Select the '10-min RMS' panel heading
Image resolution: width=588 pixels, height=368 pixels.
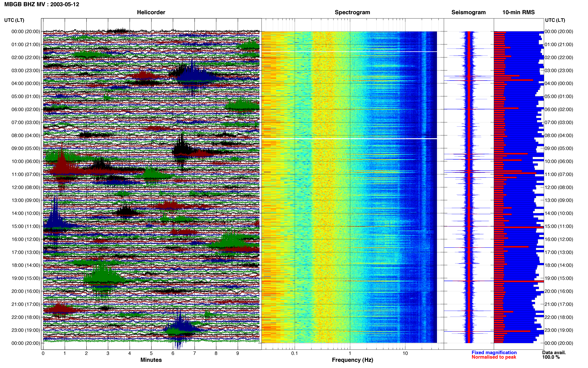[x=518, y=12]
